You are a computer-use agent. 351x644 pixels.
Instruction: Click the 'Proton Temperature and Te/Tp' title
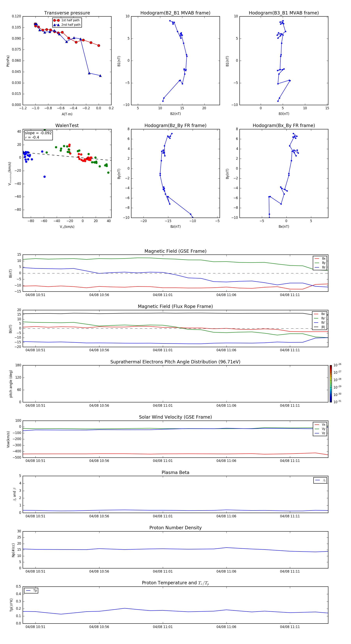click(175, 583)
